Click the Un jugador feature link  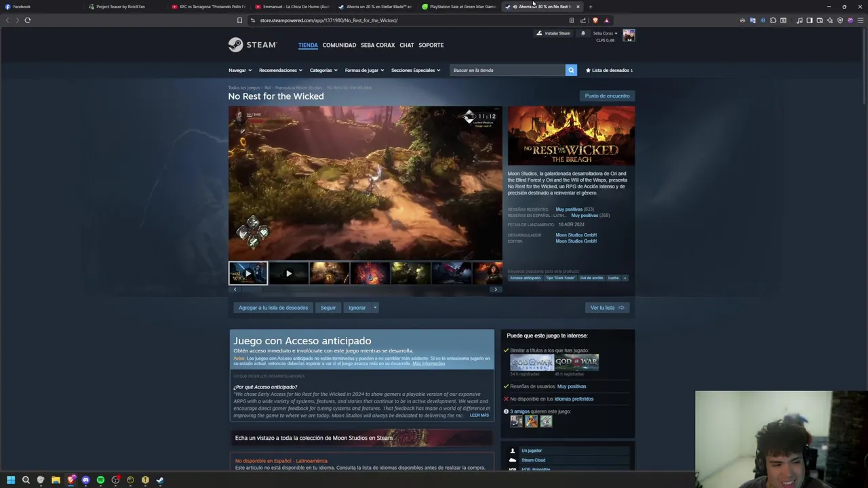pos(532,451)
